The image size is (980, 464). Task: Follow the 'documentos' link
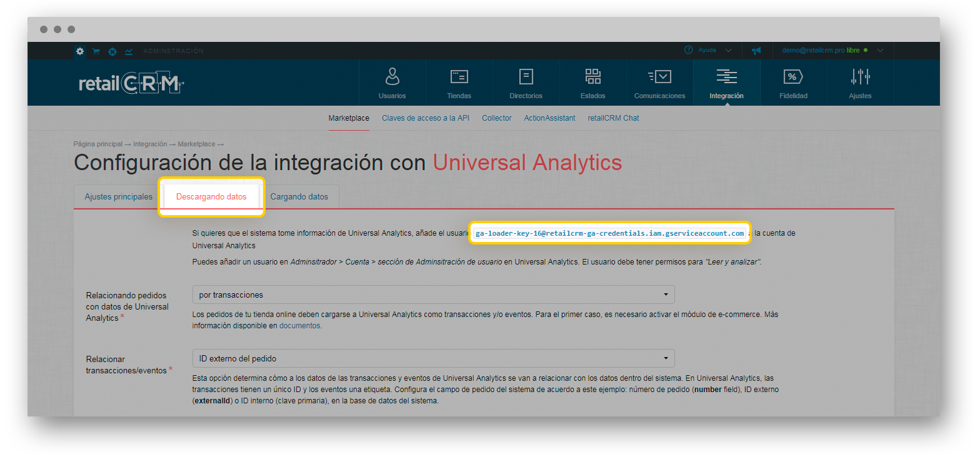(x=300, y=326)
